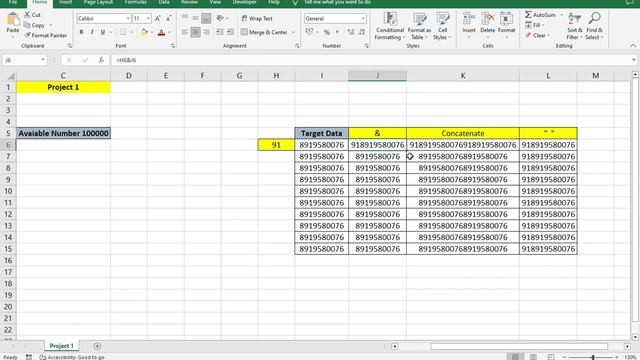Open the font size dropdown
Viewport: 640px width, 360px height.
click(148, 18)
